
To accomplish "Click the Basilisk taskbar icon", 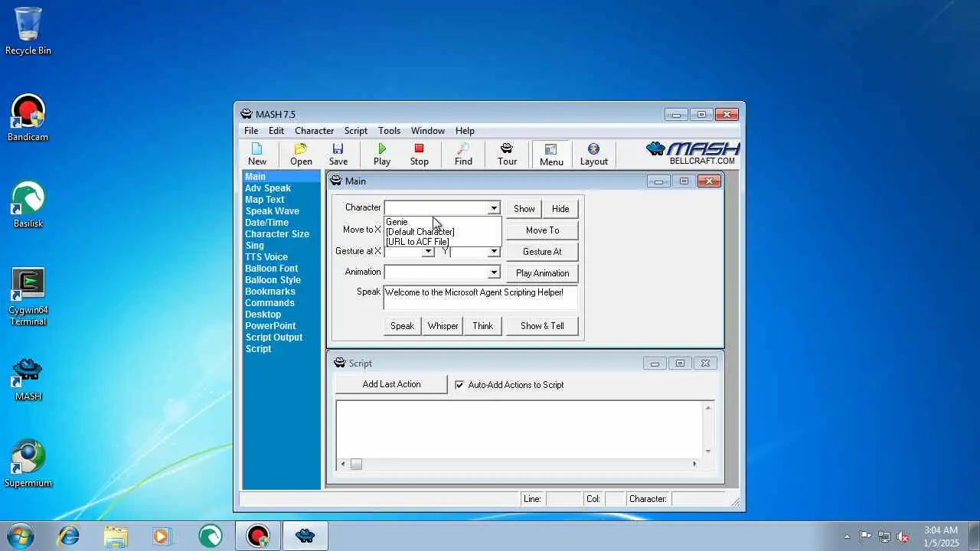I will pos(210,536).
